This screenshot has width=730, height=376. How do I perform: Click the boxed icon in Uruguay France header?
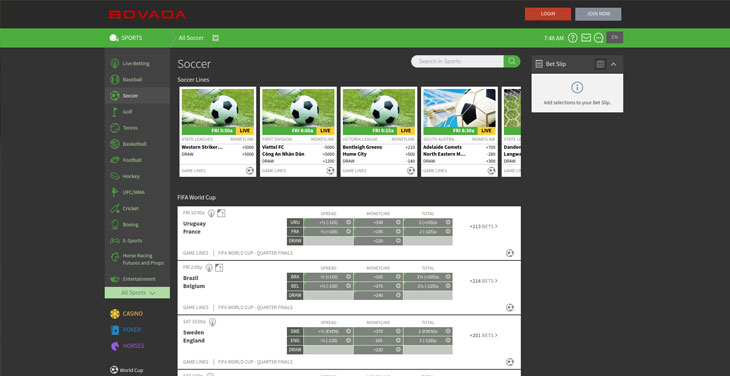pyautogui.click(x=222, y=213)
